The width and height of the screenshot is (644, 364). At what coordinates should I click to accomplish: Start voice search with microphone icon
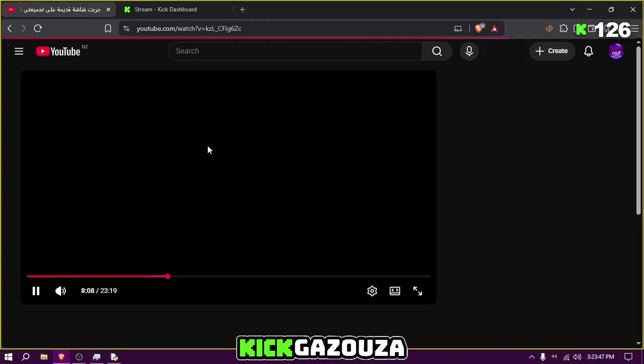click(469, 51)
